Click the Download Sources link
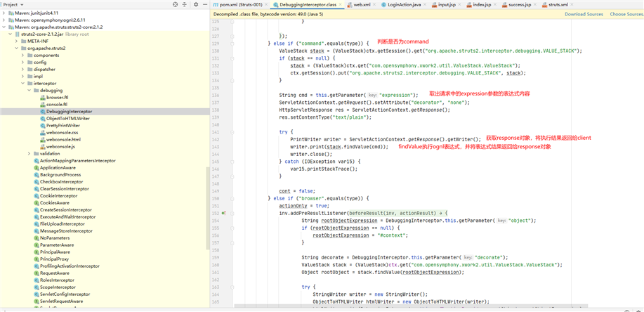The height and width of the screenshot is (312, 644). 584,14
